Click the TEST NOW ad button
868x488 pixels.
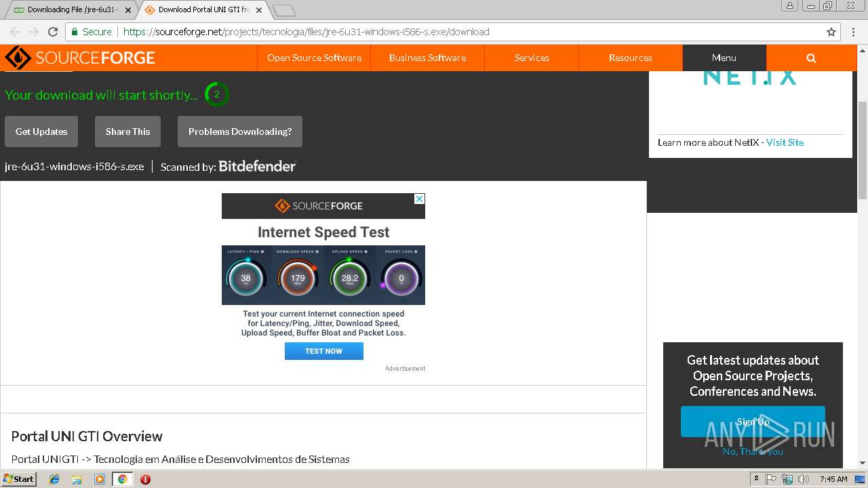coord(324,351)
